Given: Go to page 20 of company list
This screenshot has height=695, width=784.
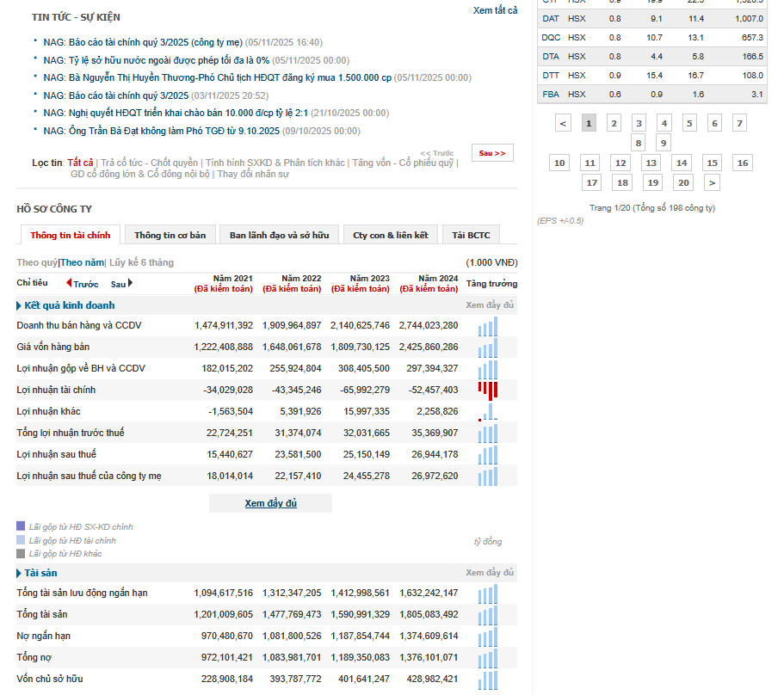Looking at the screenshot, I should click(x=683, y=183).
